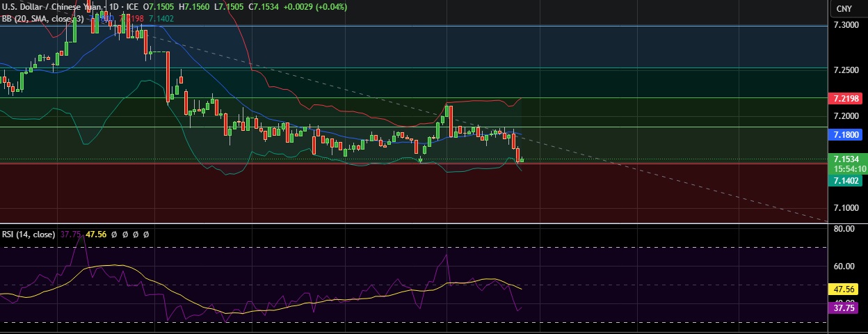Click the low value L7.1505

pos(230,7)
